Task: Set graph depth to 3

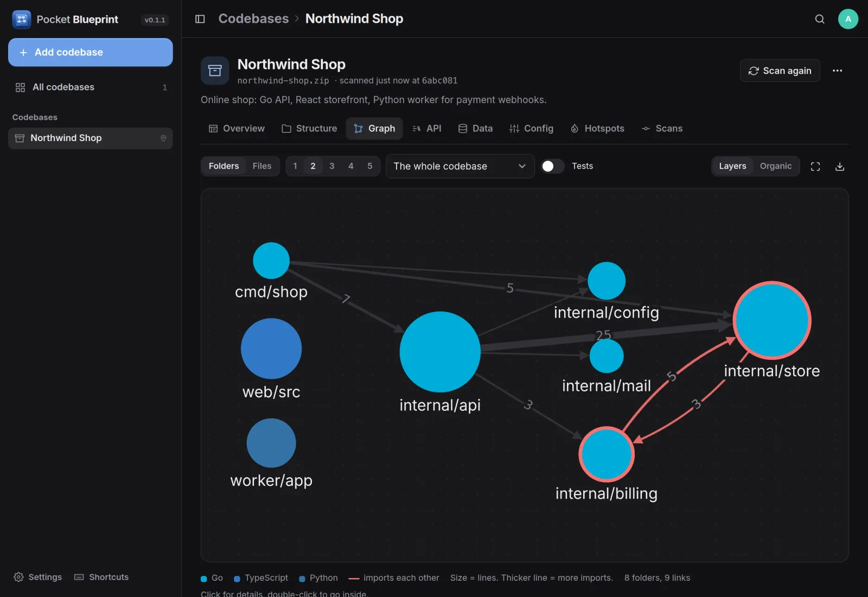Action: pyautogui.click(x=332, y=166)
